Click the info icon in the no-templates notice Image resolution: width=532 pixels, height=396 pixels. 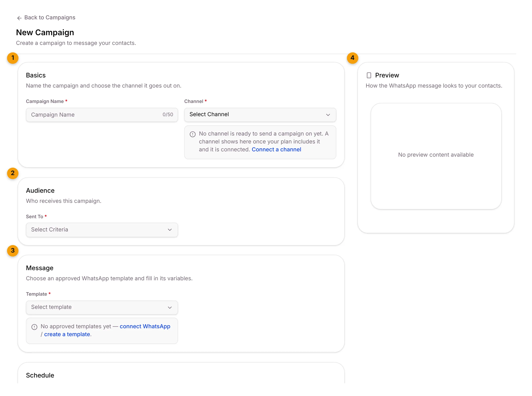click(34, 327)
